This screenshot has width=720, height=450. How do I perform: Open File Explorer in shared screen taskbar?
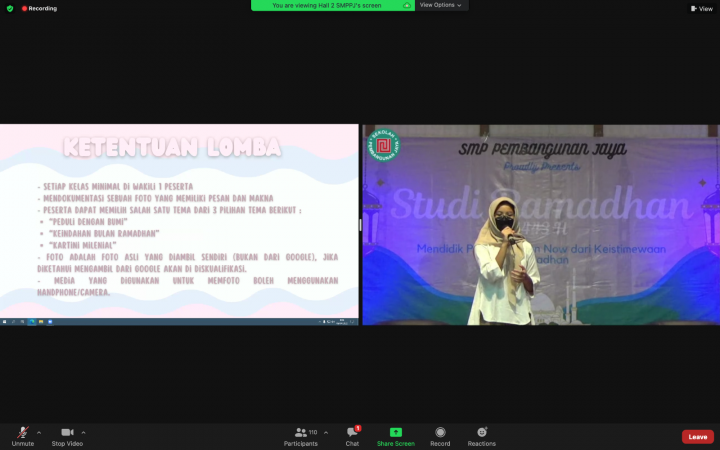(41, 322)
